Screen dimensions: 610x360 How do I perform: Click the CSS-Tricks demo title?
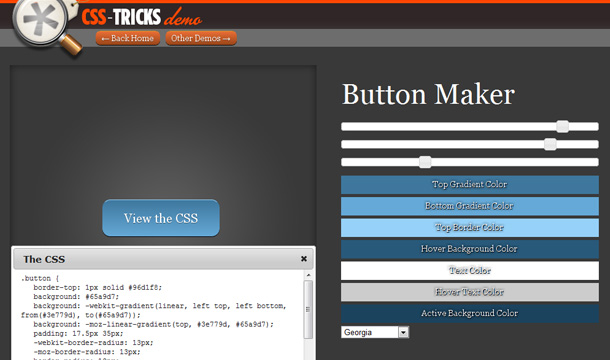tap(142, 17)
